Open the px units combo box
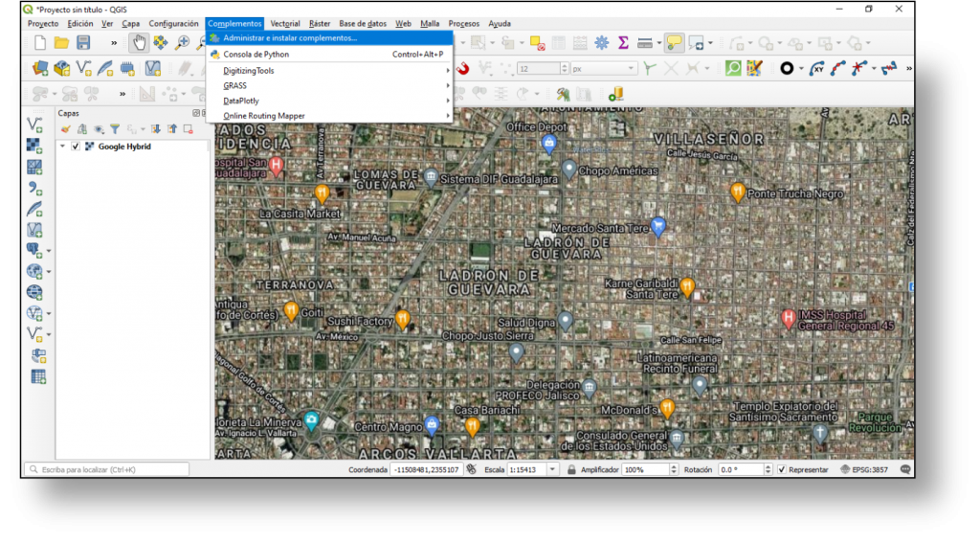Viewport: 980px width, 543px height. click(x=603, y=68)
